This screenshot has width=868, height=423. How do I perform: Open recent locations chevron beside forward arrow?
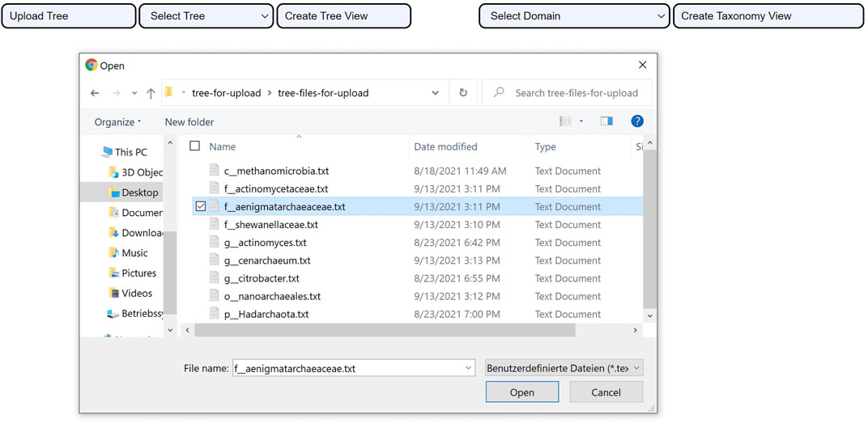click(x=134, y=94)
